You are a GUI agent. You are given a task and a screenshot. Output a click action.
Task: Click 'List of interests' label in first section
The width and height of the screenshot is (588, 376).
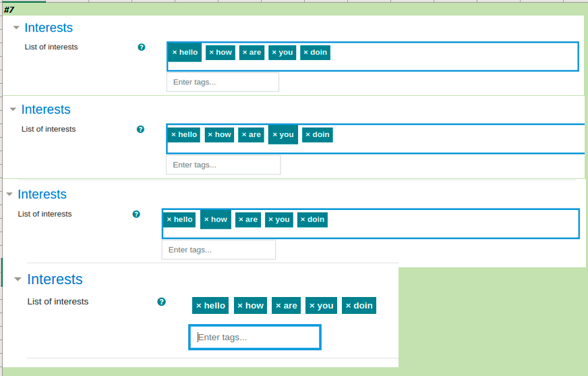point(51,47)
